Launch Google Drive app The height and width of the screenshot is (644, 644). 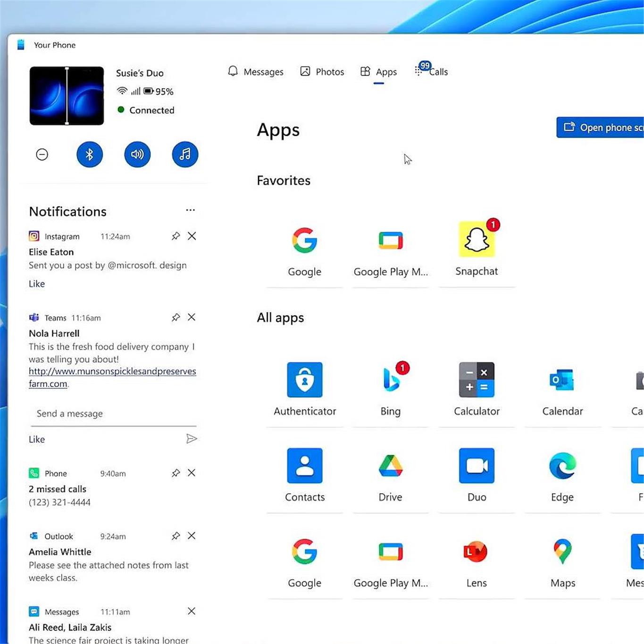coord(391,466)
